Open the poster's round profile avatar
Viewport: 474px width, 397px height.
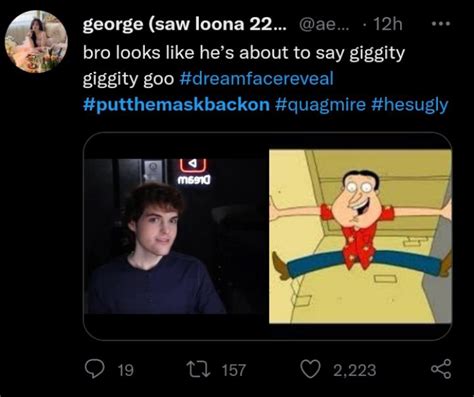coord(36,41)
